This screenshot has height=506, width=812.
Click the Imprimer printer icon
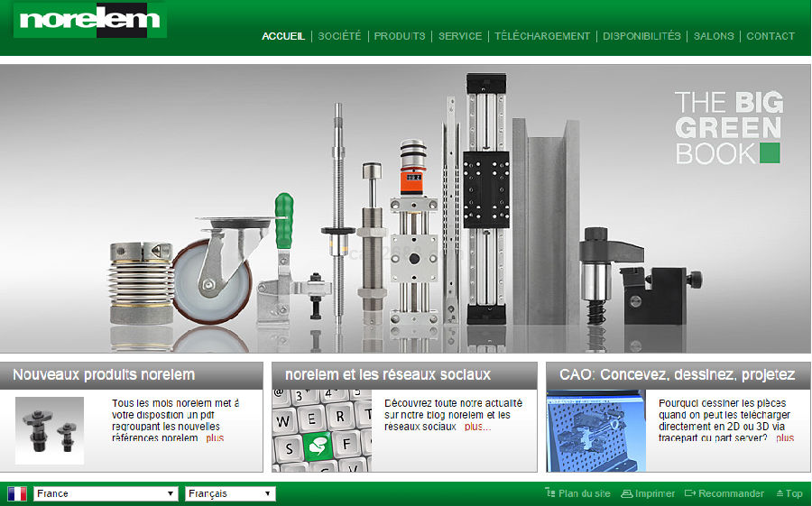click(x=627, y=493)
